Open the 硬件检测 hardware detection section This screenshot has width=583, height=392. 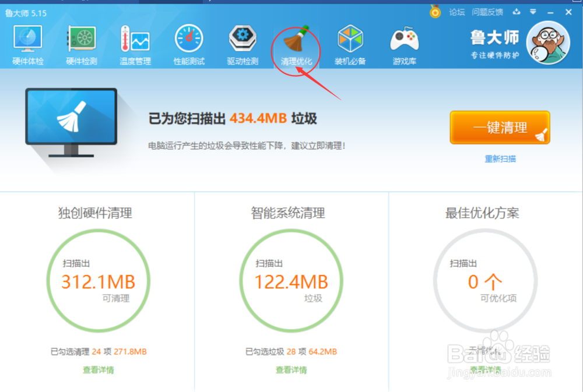(x=82, y=45)
